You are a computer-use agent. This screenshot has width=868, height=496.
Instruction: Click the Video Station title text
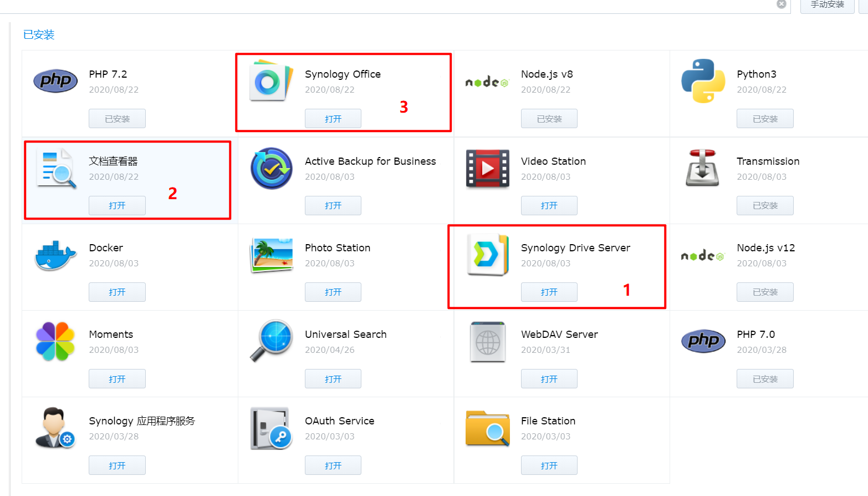point(553,161)
